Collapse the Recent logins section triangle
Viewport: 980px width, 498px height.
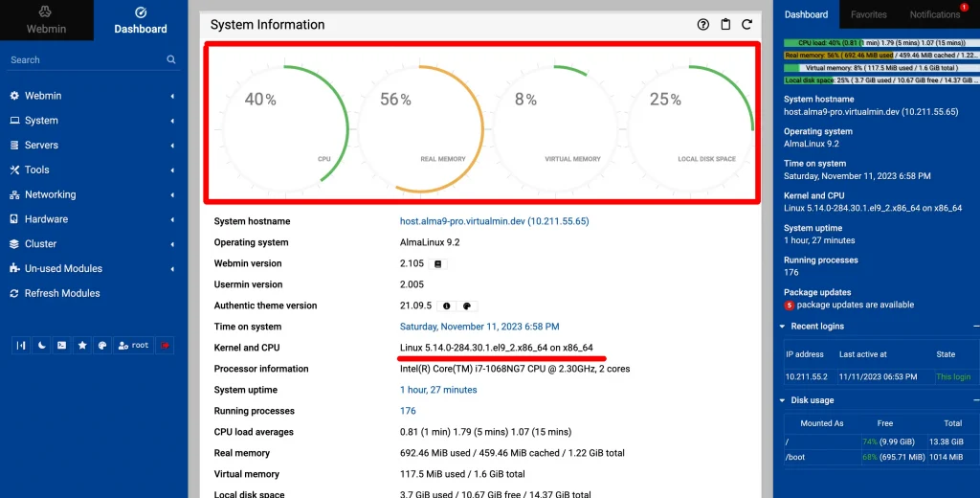point(782,327)
